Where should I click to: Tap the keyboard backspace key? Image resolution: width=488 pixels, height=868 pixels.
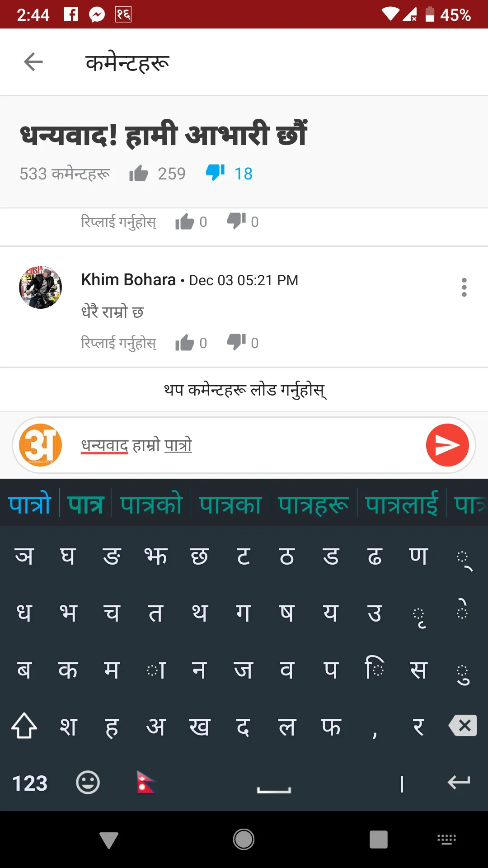pyautogui.click(x=463, y=726)
